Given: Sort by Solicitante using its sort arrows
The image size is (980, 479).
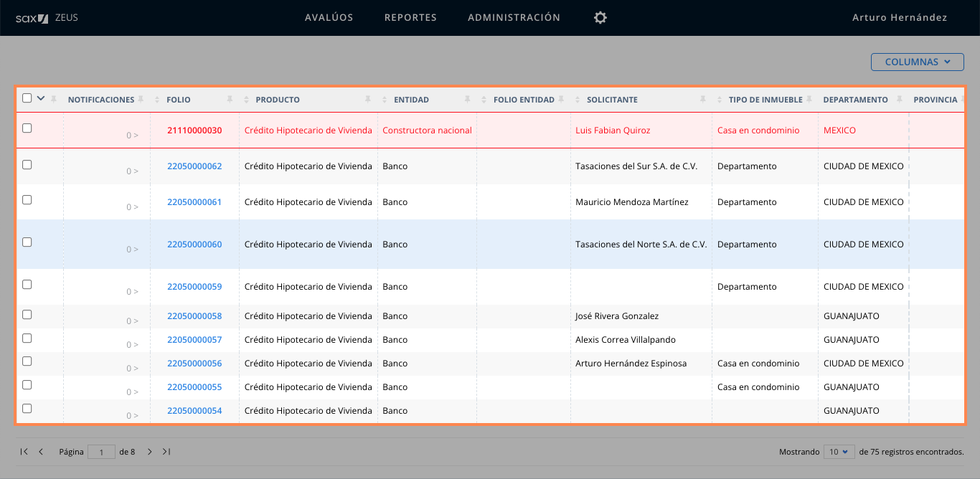Looking at the screenshot, I should 578,100.
